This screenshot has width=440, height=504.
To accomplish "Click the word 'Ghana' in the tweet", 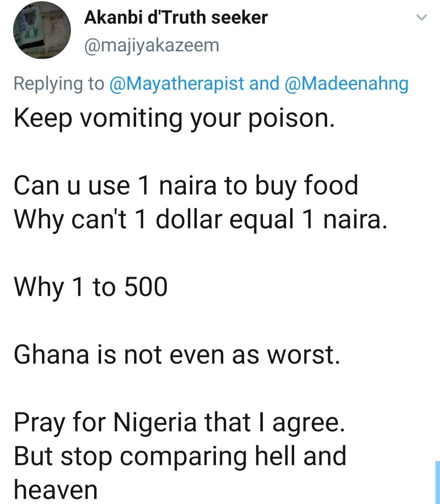I will [x=51, y=354].
